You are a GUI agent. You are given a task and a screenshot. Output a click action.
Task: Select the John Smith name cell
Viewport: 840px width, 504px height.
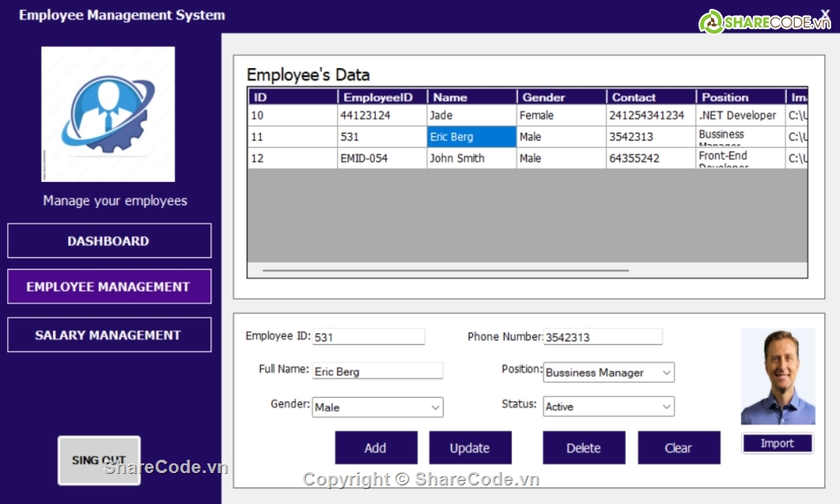tap(471, 158)
